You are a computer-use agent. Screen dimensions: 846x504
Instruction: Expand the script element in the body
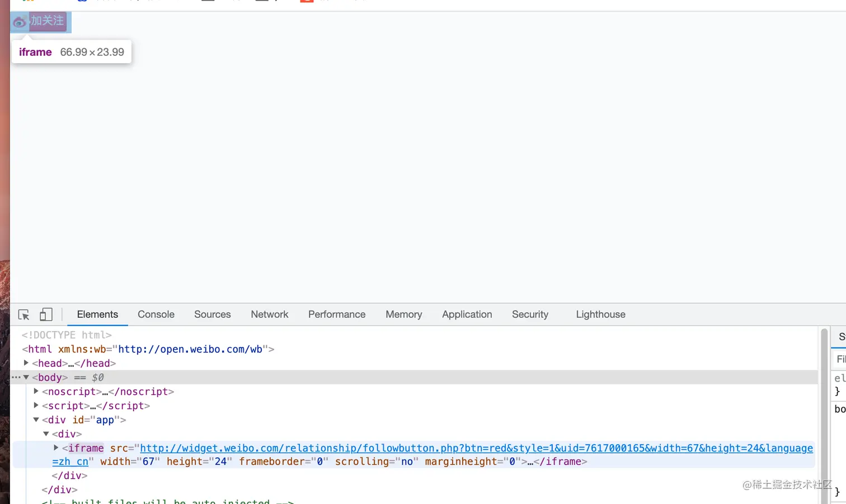[x=35, y=406]
